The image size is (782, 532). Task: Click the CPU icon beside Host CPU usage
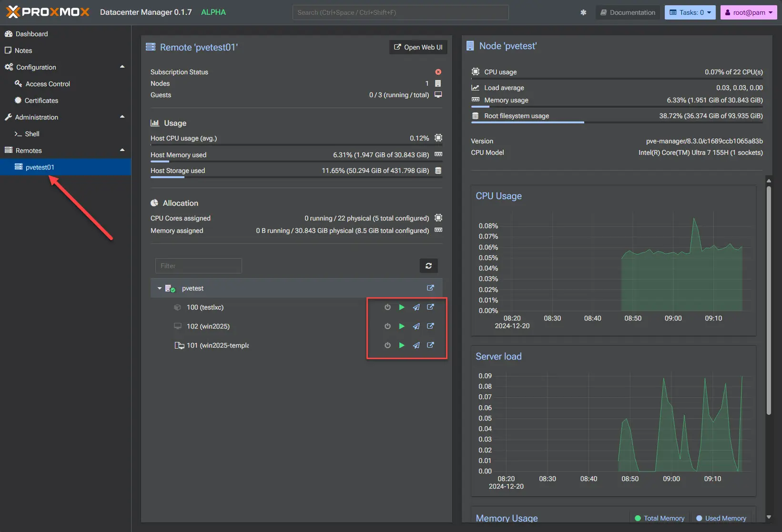pos(438,138)
